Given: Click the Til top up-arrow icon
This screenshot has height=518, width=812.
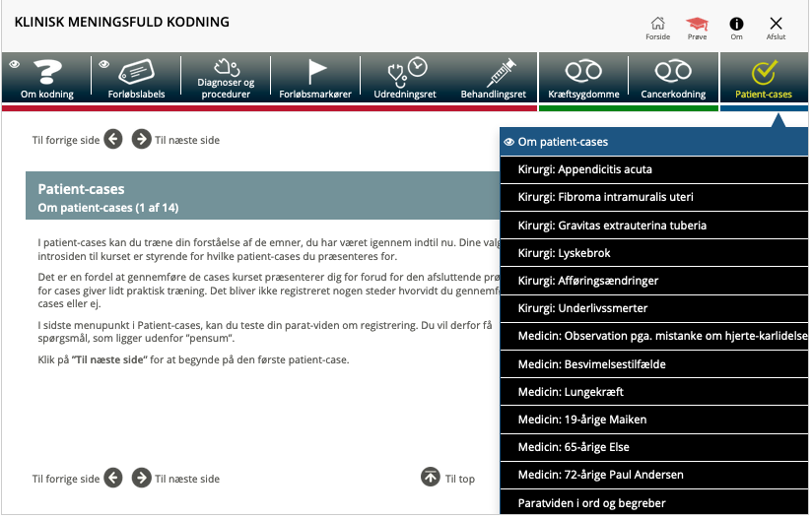Looking at the screenshot, I should (x=431, y=477).
